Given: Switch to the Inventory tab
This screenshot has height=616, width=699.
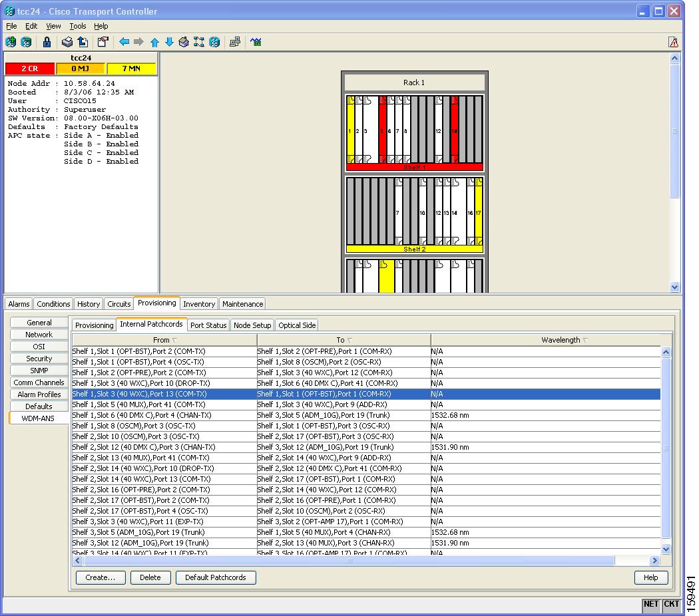Looking at the screenshot, I should click(199, 304).
